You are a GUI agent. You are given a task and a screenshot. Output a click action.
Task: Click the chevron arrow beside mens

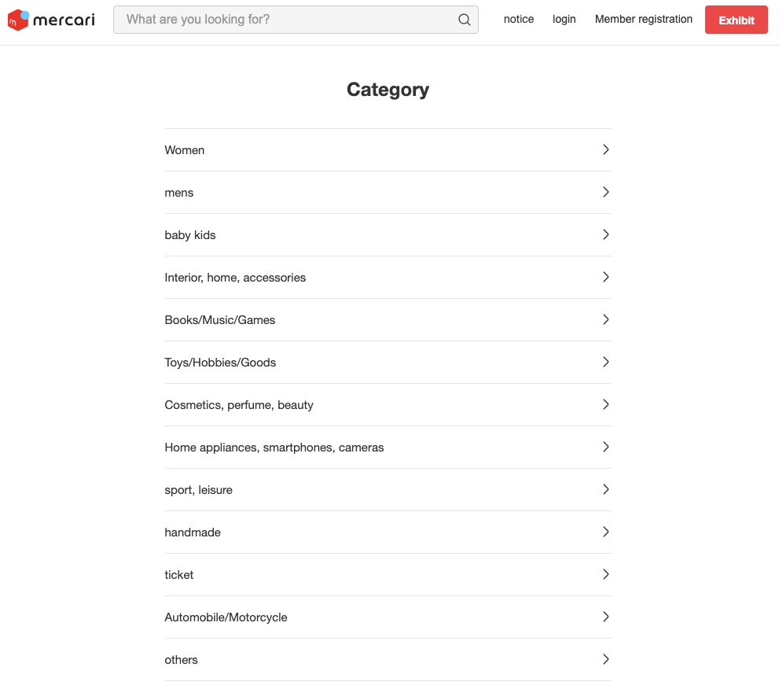[605, 192]
